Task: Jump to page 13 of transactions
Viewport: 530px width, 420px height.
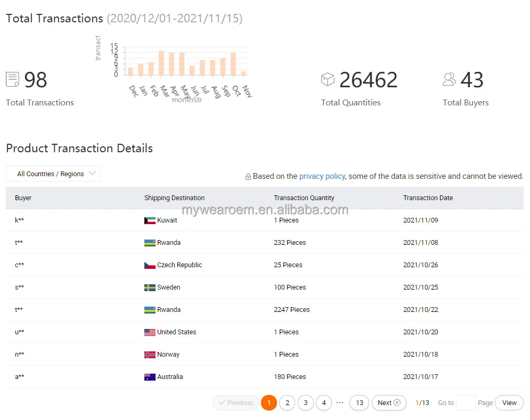Action: coord(360,403)
